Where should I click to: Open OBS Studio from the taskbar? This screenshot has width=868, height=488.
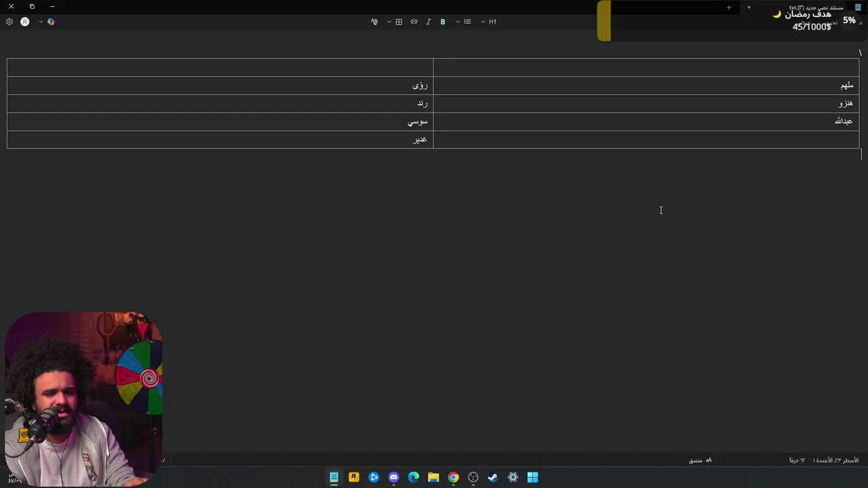tap(473, 477)
